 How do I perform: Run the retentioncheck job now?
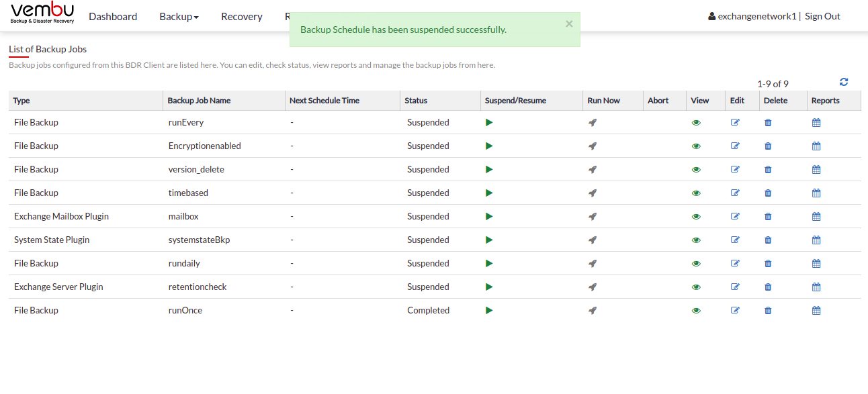point(593,287)
